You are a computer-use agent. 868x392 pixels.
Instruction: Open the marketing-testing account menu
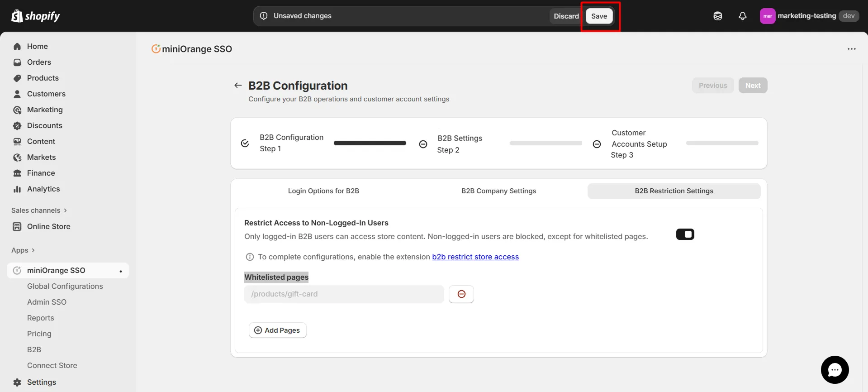[x=809, y=16]
